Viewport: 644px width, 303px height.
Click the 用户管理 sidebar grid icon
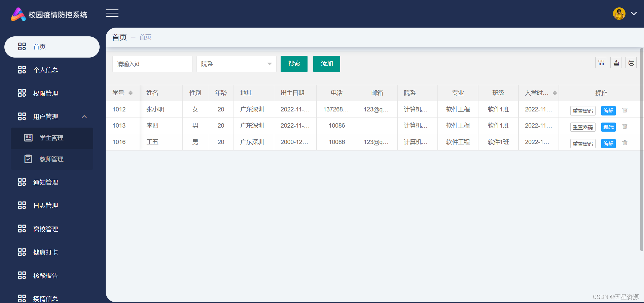[x=22, y=116]
